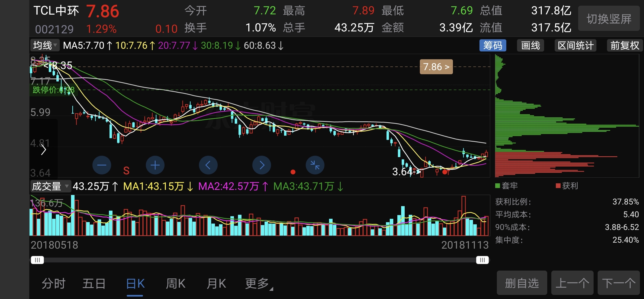Viewport: 644px width, 299px height.
Task: Tap the 60:8.63 MA value
Action: point(260,45)
